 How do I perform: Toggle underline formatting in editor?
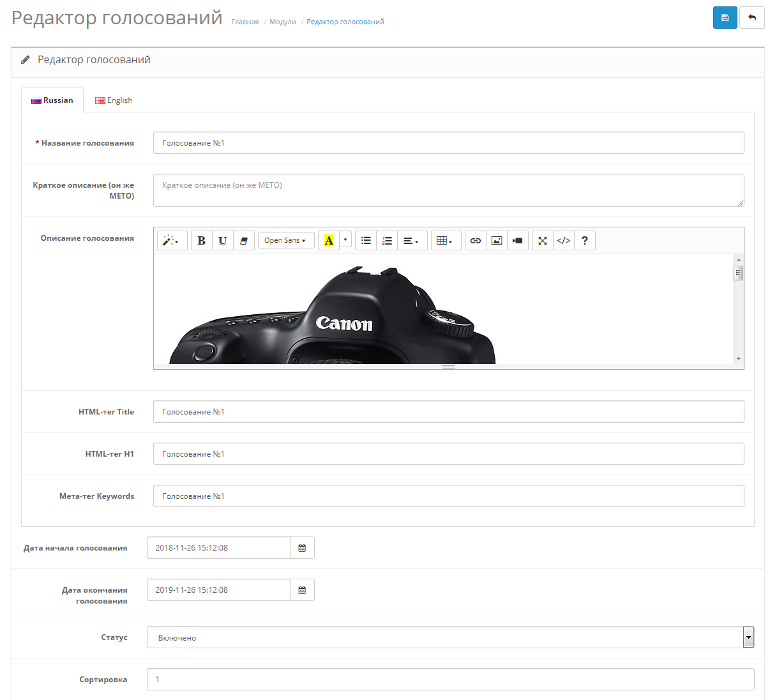[x=222, y=241]
